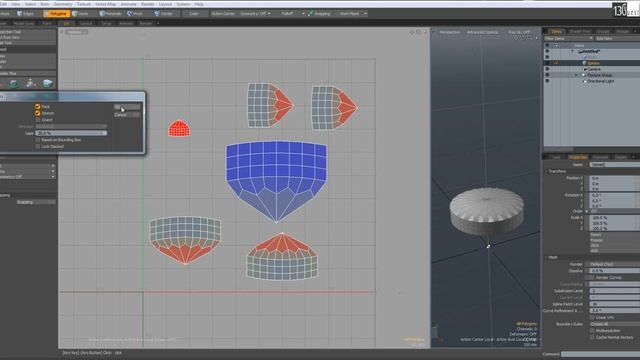Switch to the Images tab

click(622, 31)
